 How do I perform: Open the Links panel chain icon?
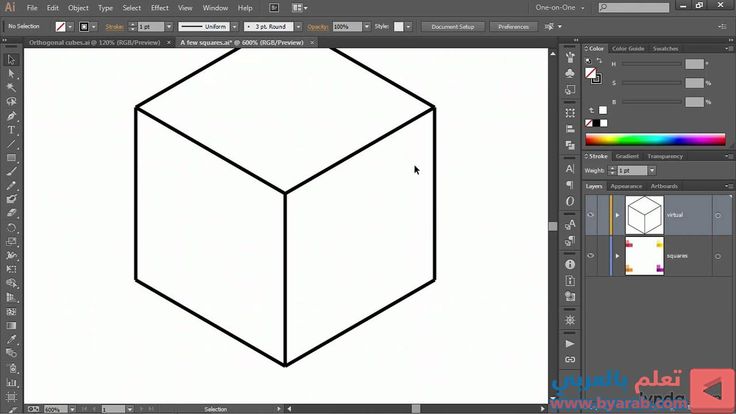coord(570,360)
